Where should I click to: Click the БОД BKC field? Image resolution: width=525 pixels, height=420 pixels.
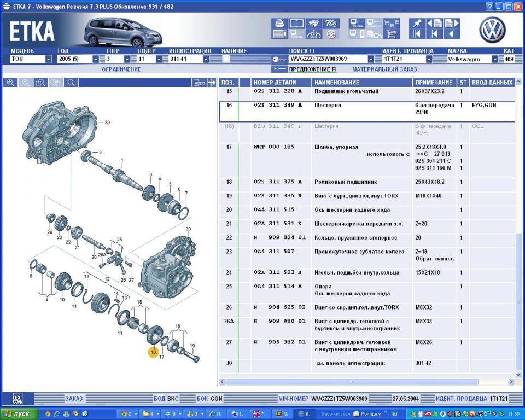point(166,399)
